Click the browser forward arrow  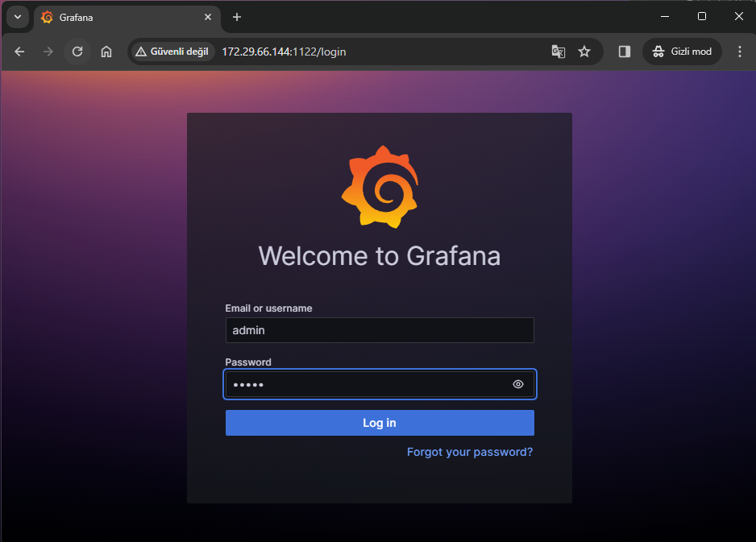(x=48, y=52)
